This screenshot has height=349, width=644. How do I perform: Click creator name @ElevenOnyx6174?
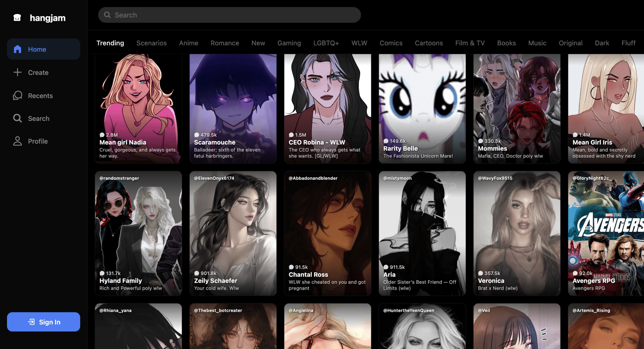(214, 178)
